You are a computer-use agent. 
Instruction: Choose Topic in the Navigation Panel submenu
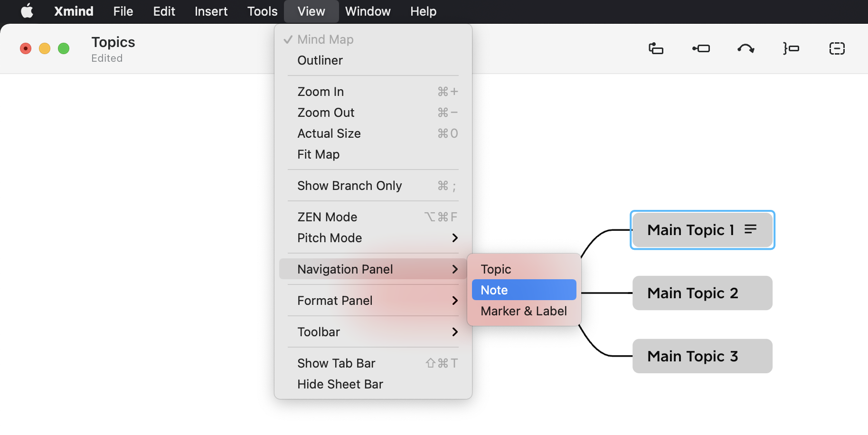(x=524, y=269)
